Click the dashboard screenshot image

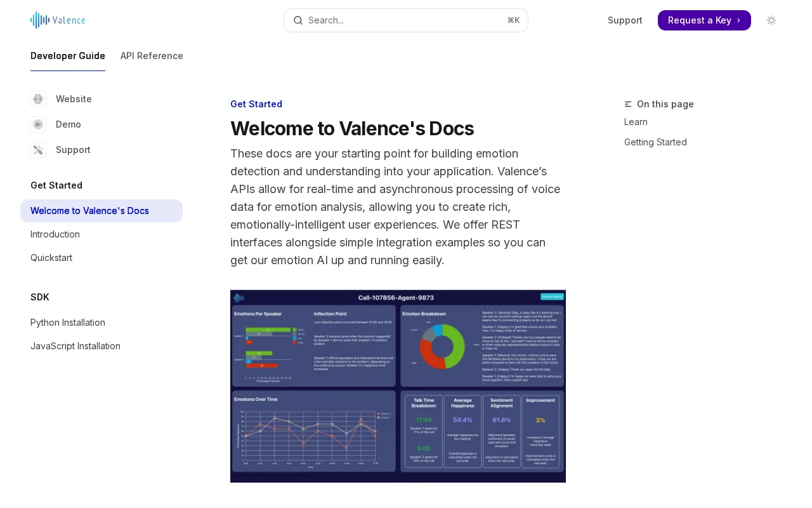tap(398, 386)
